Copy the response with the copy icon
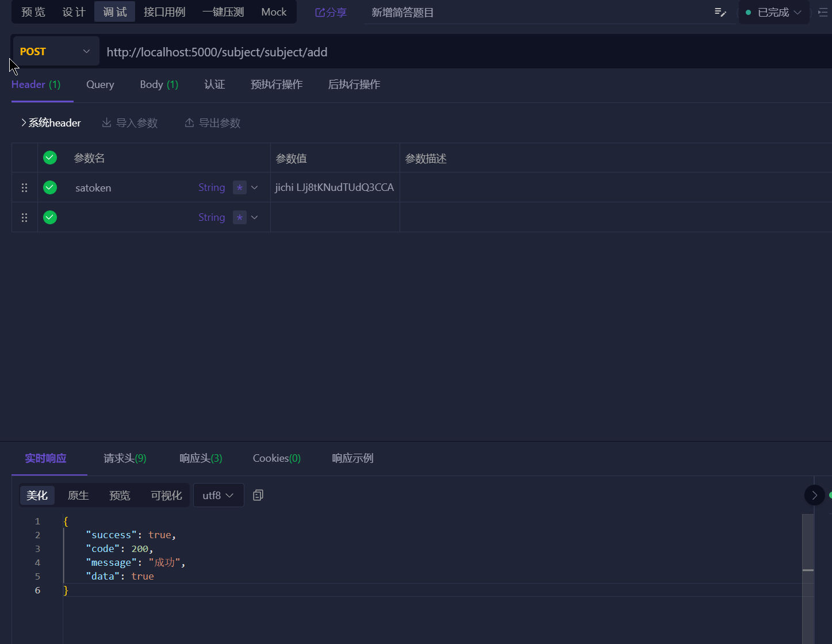Viewport: 832px width, 644px height. (x=258, y=495)
